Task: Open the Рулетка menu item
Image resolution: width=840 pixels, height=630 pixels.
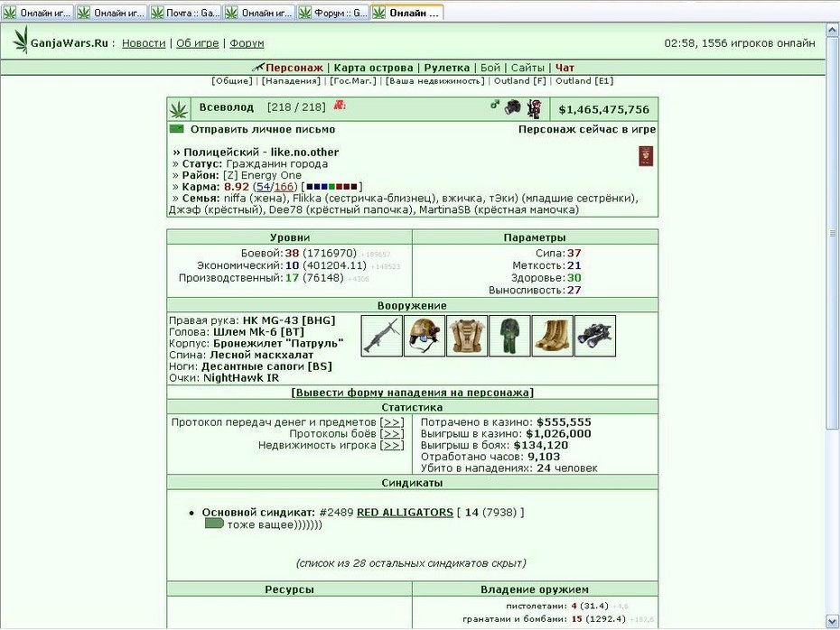Action: [x=447, y=68]
